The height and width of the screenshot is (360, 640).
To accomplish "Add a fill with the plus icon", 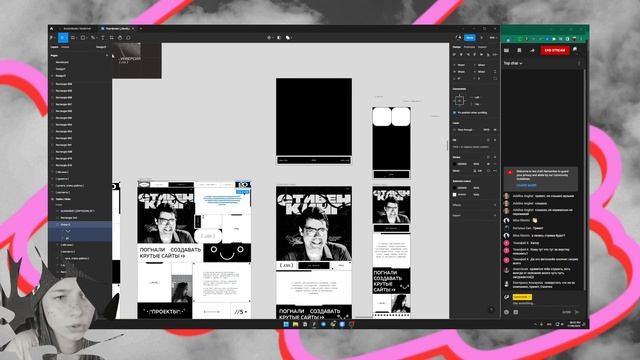I will [495, 140].
